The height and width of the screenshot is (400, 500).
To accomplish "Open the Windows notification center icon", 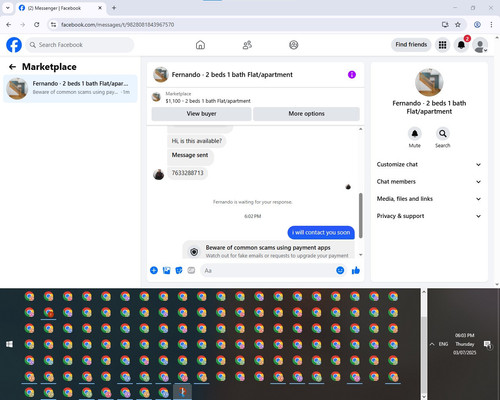I will [x=487, y=344].
